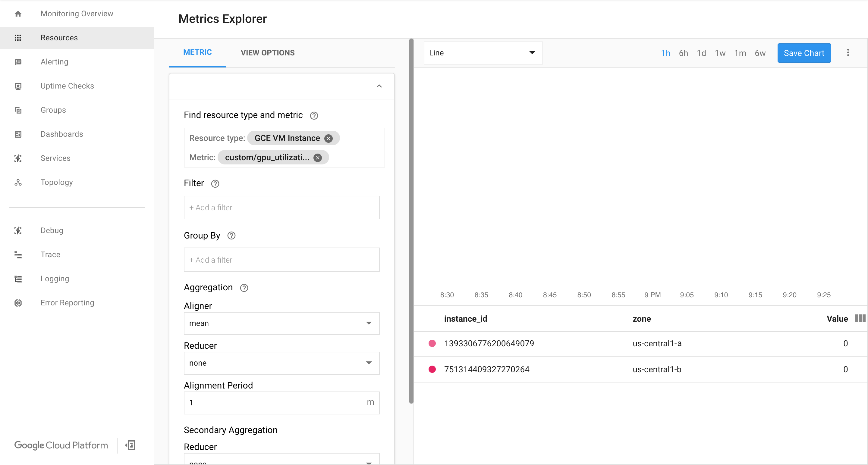Select the METRIC tab
This screenshot has height=465, width=868.
197,52
